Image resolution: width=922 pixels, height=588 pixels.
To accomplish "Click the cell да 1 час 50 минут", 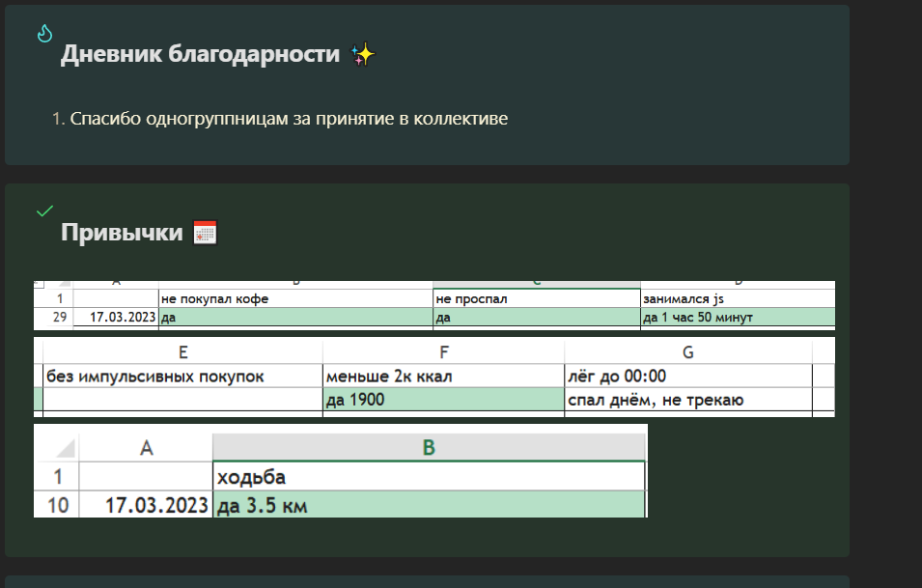I will click(738, 318).
